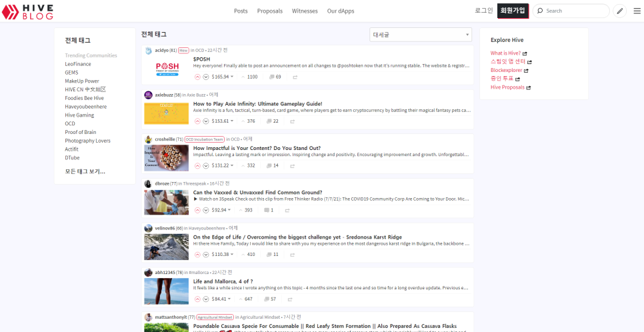The height and width of the screenshot is (332, 644).
Task: Expand payout details for $92.94
Action: 221,210
